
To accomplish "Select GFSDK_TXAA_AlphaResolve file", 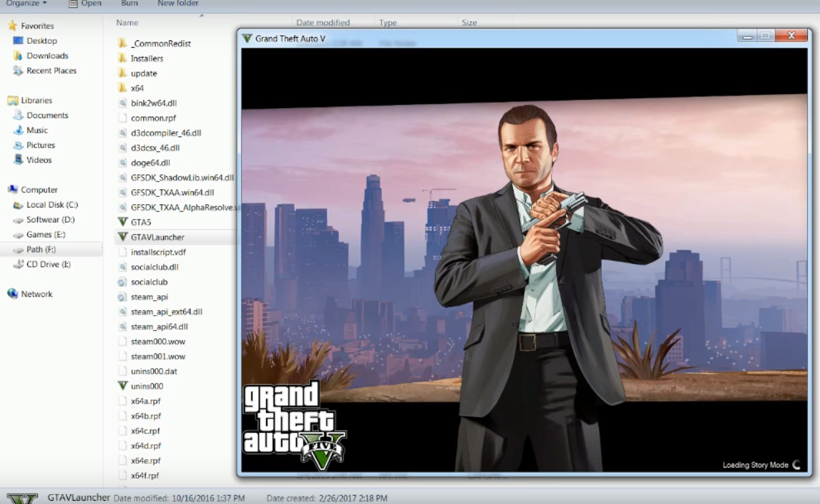I will 182,208.
